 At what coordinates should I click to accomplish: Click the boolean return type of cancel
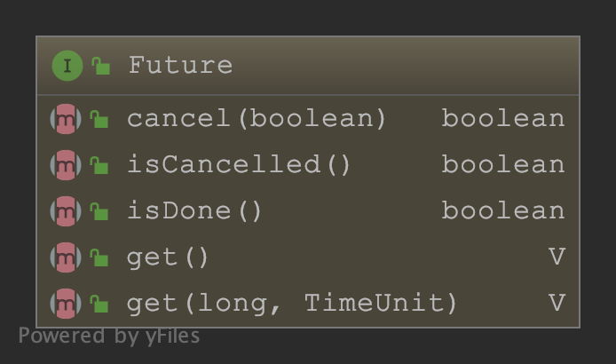(x=502, y=119)
